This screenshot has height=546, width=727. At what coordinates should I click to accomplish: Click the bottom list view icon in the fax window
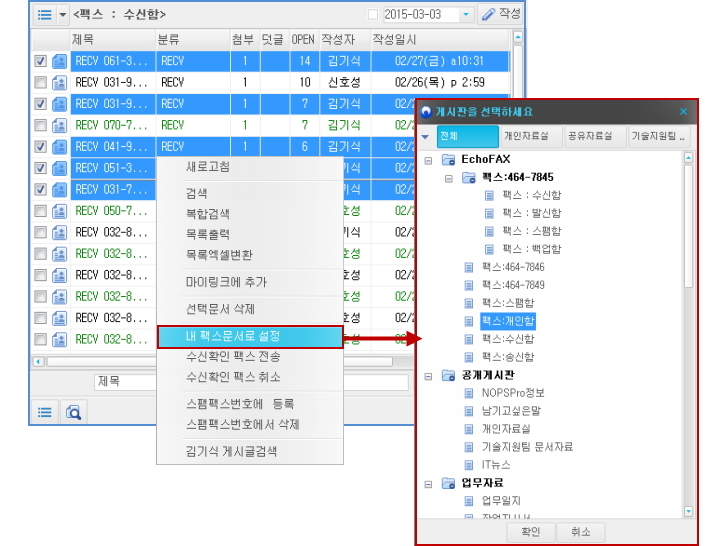pyautogui.click(x=45, y=412)
